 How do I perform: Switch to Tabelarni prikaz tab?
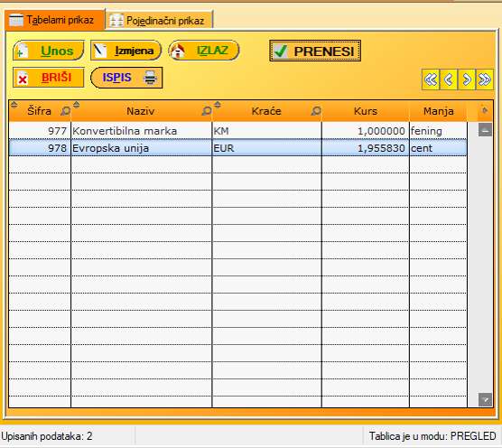click(x=54, y=20)
